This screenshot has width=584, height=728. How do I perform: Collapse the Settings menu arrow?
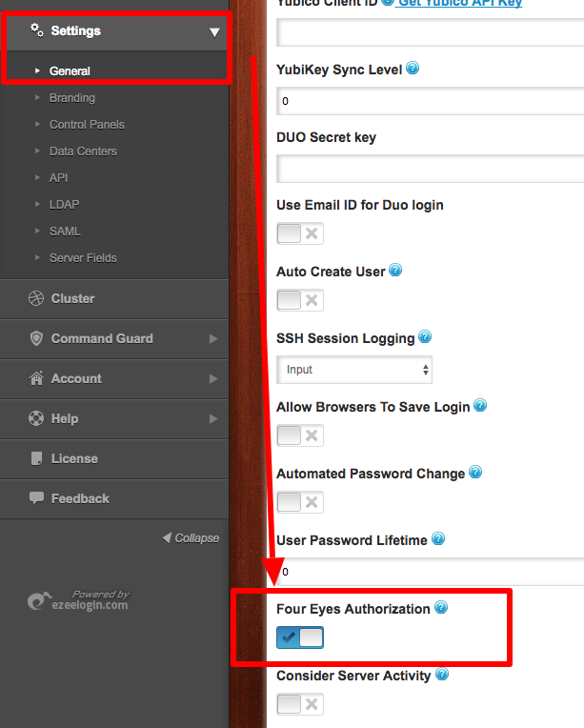tap(214, 32)
